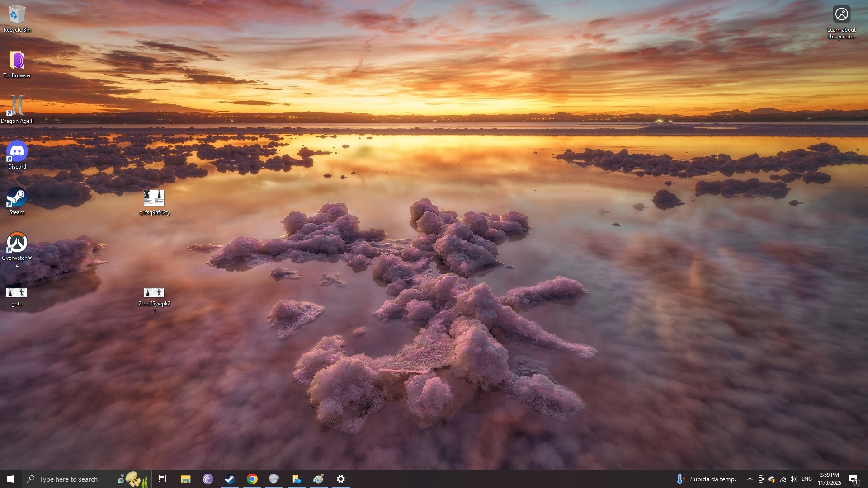This screenshot has height=488, width=868.
Task: Click the Start menu button
Action: pos(11,479)
